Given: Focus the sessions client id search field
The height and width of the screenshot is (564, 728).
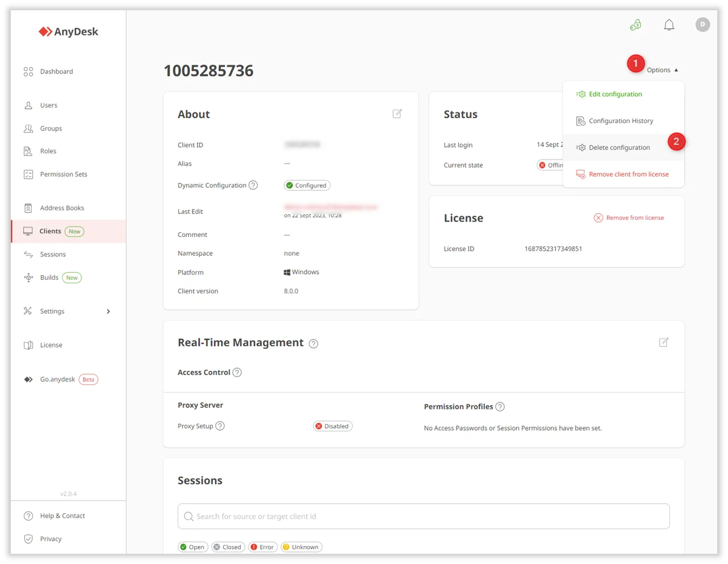Looking at the screenshot, I should click(423, 516).
